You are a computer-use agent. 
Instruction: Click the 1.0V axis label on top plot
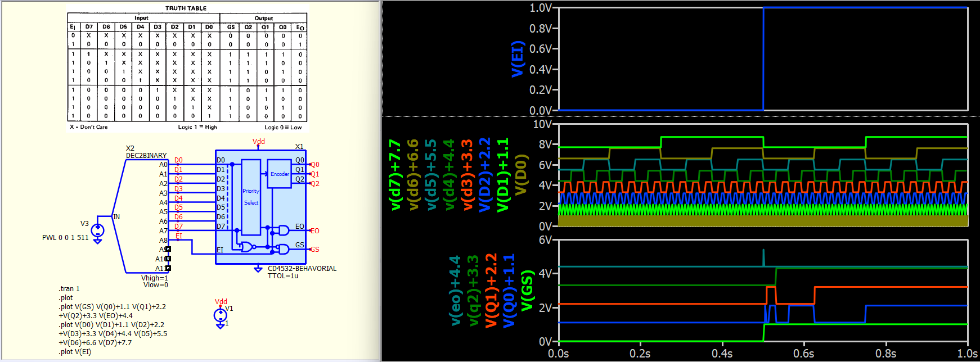(x=541, y=8)
